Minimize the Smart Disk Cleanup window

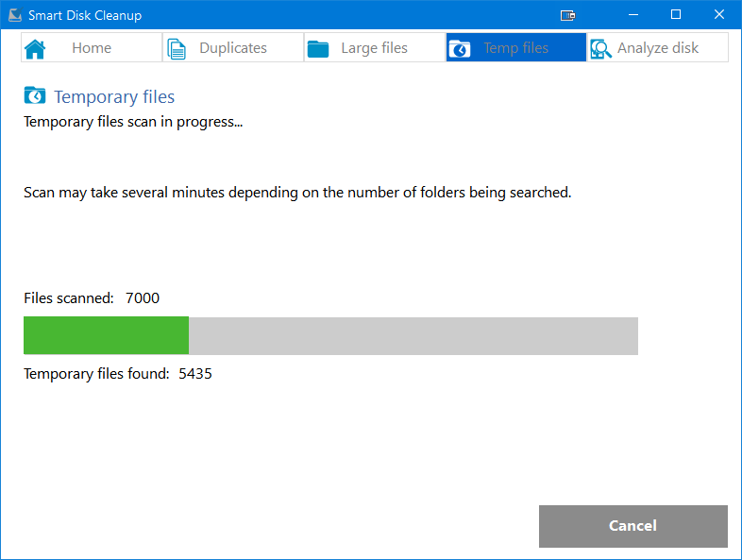point(633,15)
